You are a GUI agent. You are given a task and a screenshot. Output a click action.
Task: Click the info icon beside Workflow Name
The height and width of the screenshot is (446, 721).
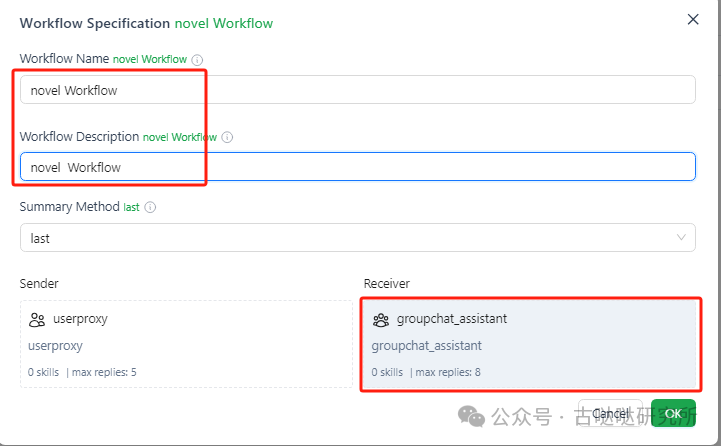point(196,59)
